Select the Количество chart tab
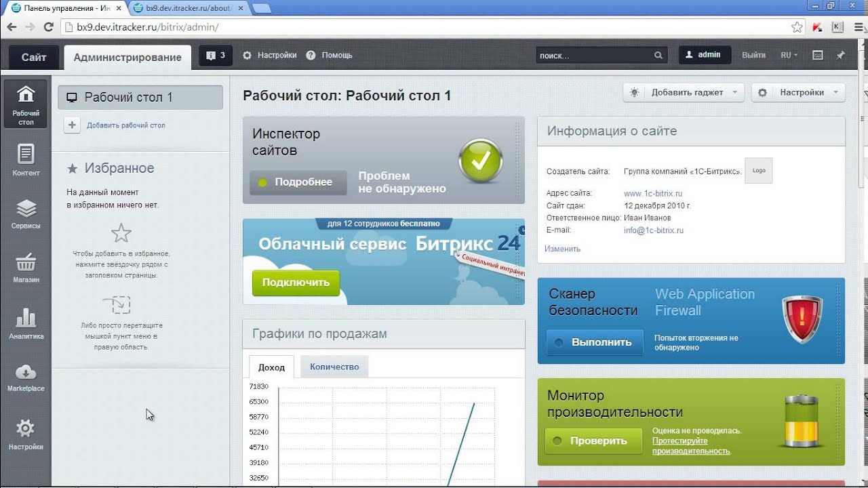 (x=334, y=367)
